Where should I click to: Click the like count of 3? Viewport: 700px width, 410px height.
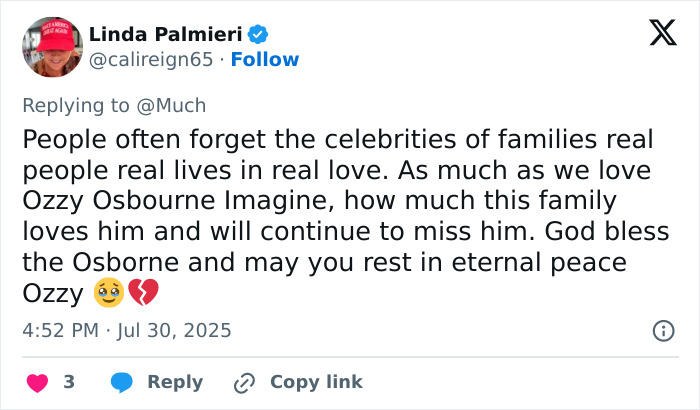pos(69,382)
